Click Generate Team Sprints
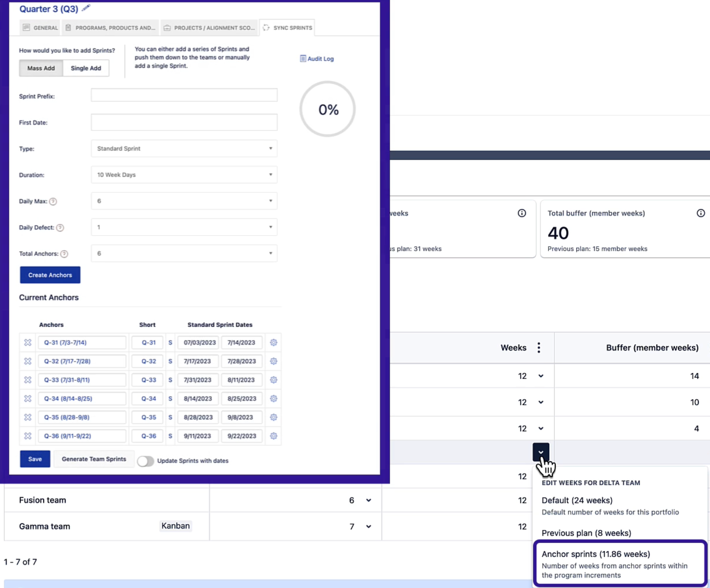Viewport: 710px width, 588px height. [94, 459]
